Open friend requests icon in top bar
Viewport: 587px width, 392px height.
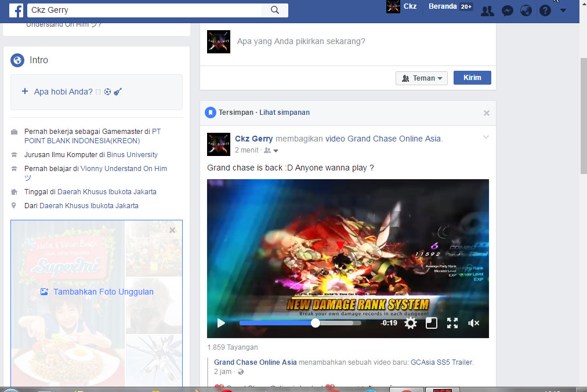[487, 11]
